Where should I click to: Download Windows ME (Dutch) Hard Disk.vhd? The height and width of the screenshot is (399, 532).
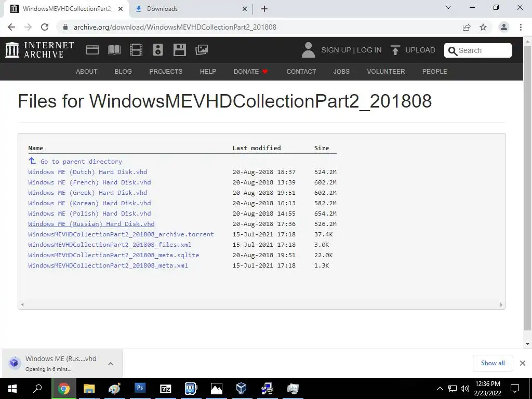(87, 172)
